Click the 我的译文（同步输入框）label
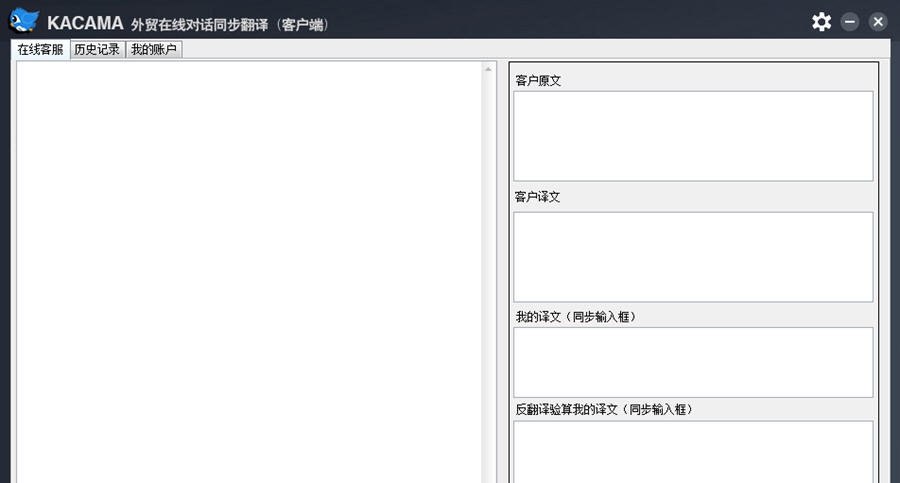900x483 pixels. (575, 316)
